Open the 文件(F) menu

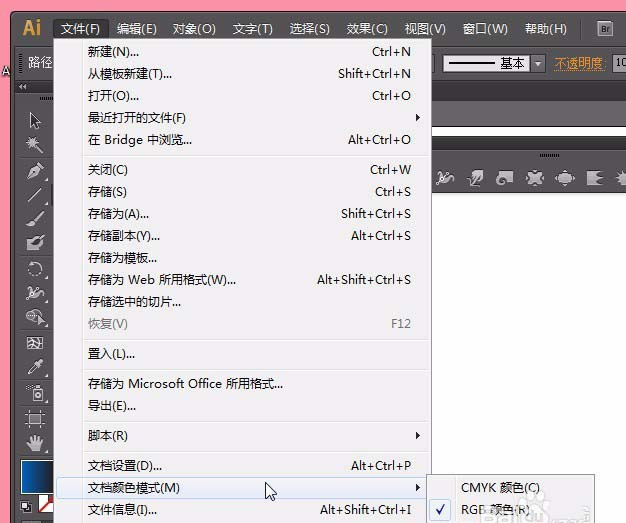pos(81,29)
